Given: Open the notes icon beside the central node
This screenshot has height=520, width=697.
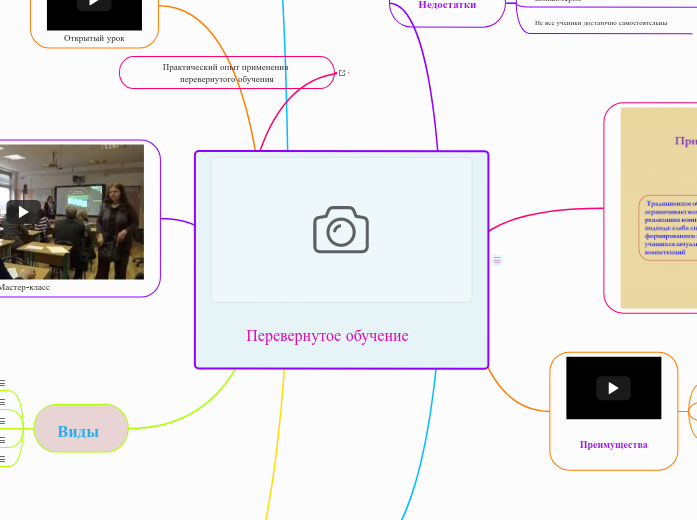Looking at the screenshot, I should click(497, 260).
